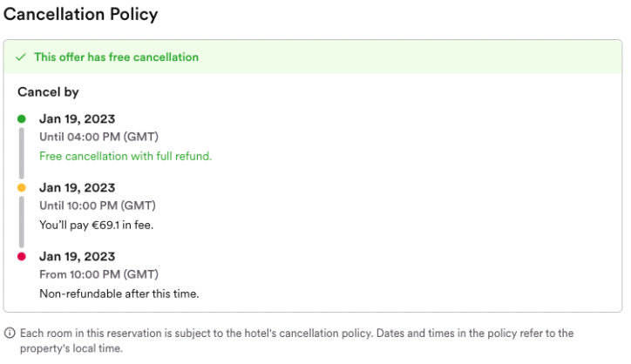The height and width of the screenshot is (364, 631).
Task: Click 'You'll pay €69.1 in fee.' text
Action: pos(97,225)
